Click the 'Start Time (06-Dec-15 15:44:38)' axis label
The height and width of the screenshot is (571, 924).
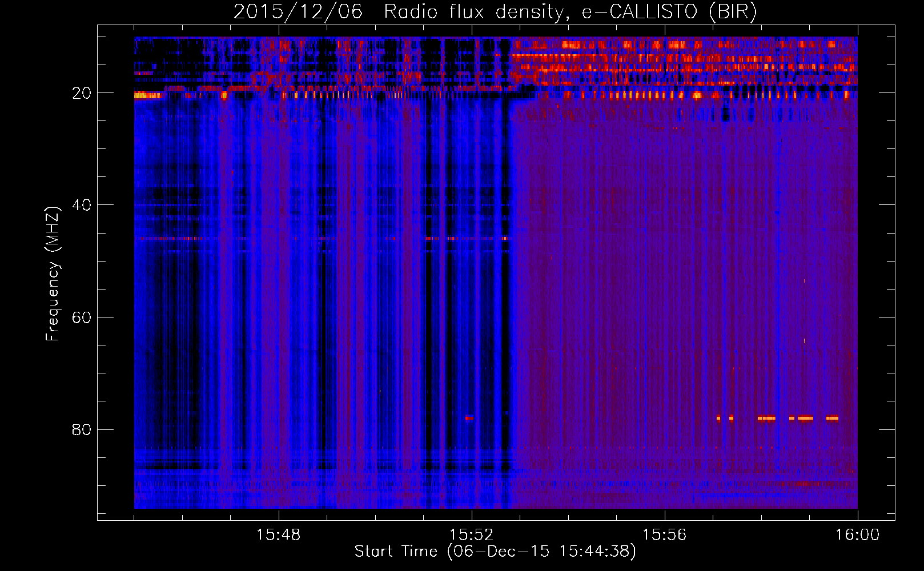click(x=495, y=552)
